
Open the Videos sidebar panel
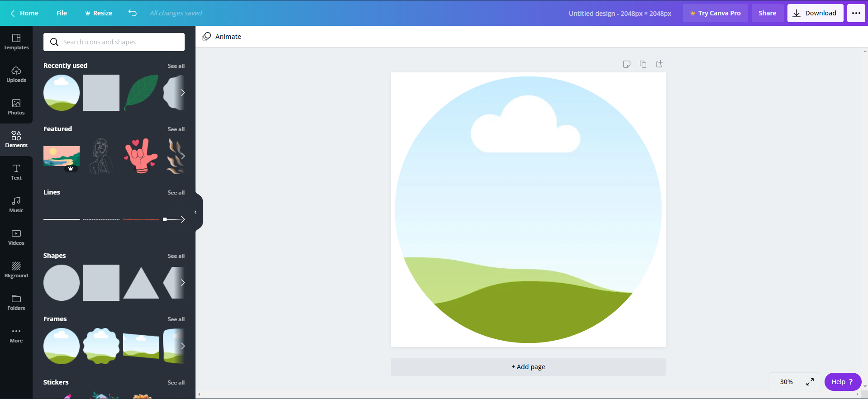tap(16, 237)
